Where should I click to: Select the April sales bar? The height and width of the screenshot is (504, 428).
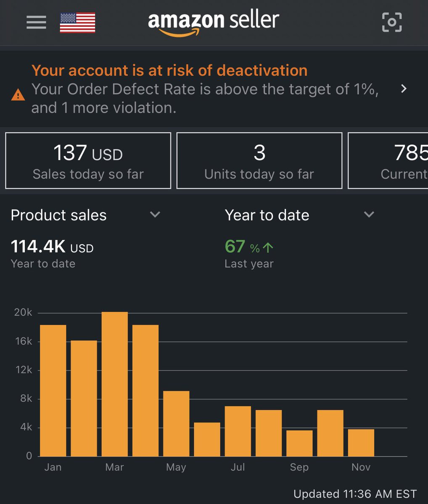pyautogui.click(x=145, y=391)
